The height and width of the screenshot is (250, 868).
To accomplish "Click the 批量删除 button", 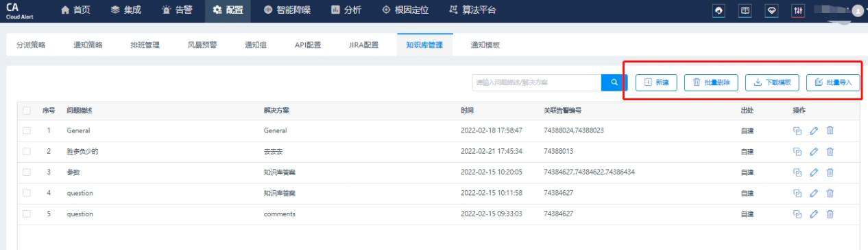I will [x=712, y=82].
